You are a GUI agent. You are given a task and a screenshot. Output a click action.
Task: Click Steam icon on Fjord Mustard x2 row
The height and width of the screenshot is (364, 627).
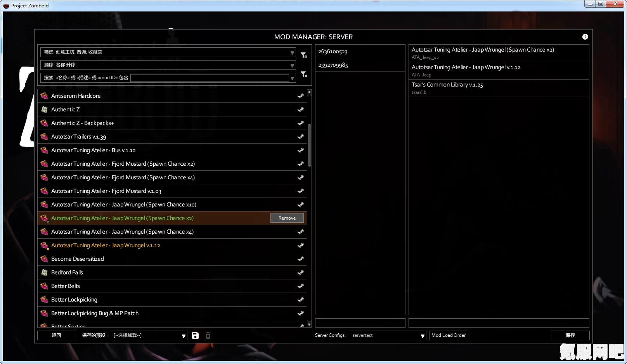click(300, 164)
